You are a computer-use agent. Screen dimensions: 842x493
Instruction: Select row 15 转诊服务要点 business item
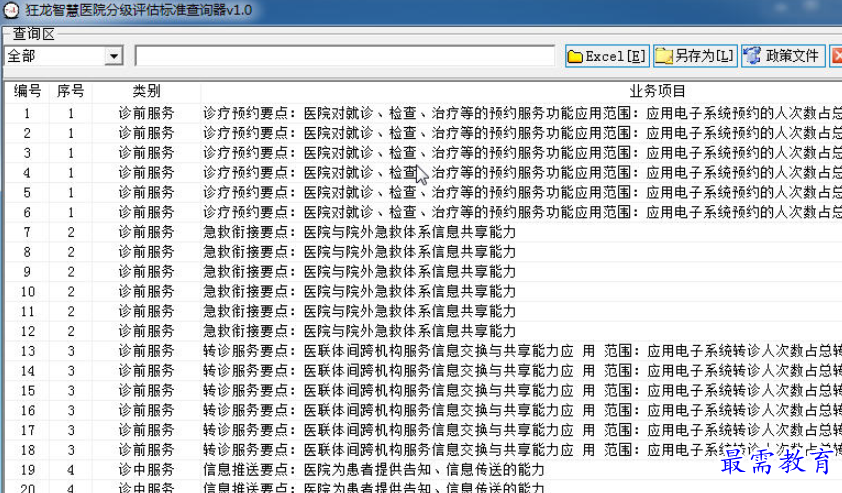tap(522, 390)
